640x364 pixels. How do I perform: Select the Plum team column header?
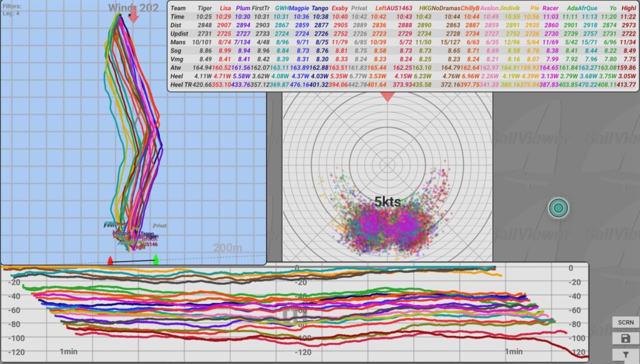click(x=243, y=8)
